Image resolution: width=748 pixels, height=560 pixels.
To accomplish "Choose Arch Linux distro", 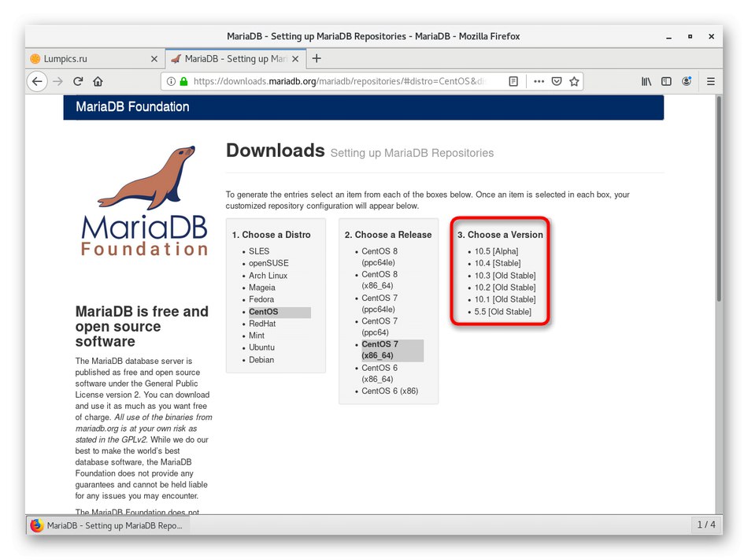I will (268, 276).
